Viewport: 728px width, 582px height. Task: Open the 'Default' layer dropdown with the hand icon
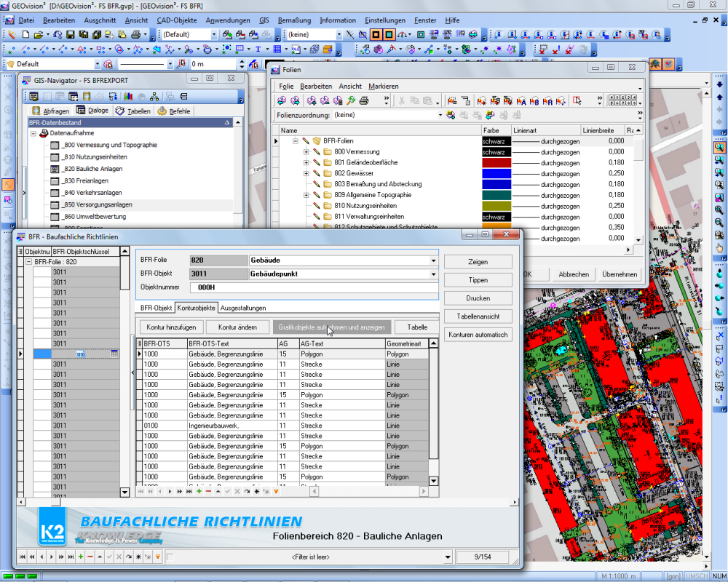tap(97, 64)
